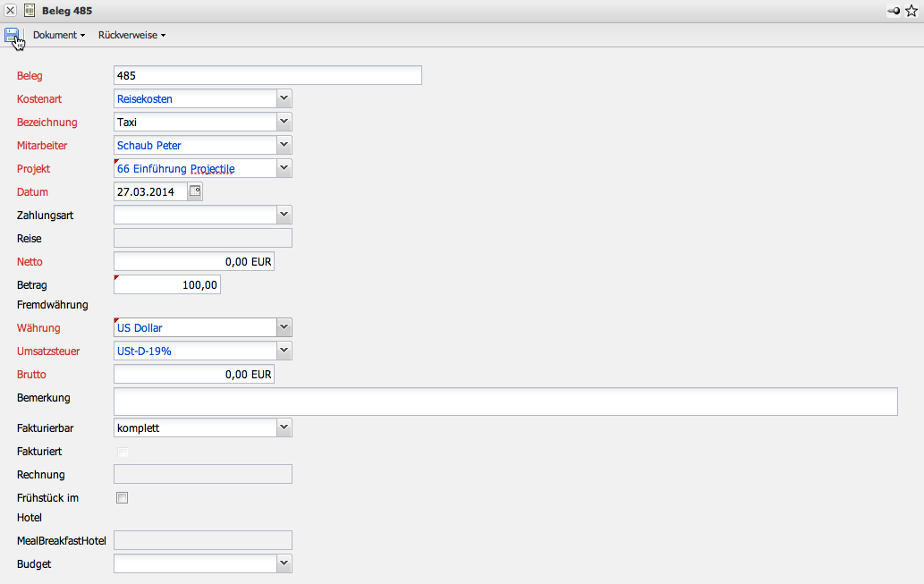
Task: Click the Beleg number field
Action: [267, 75]
